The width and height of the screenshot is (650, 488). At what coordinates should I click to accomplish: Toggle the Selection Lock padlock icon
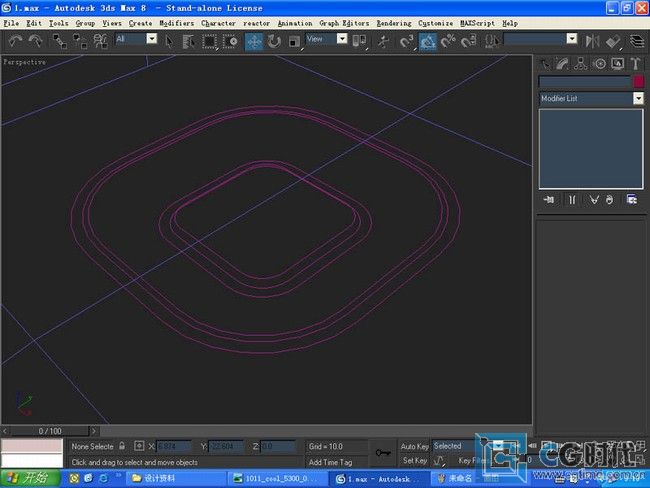pos(122,446)
